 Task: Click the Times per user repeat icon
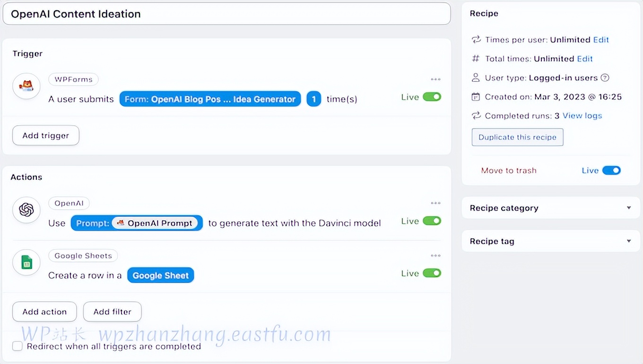tap(476, 40)
